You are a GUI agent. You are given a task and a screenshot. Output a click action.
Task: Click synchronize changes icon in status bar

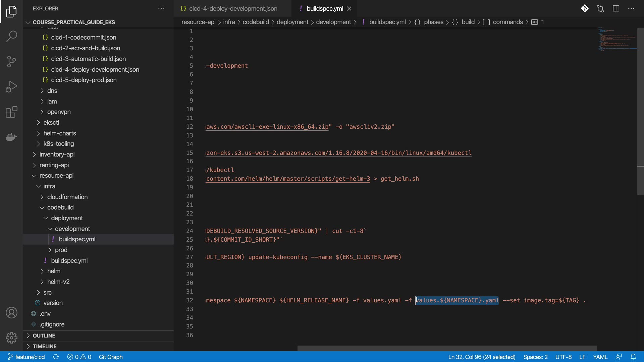click(56, 357)
